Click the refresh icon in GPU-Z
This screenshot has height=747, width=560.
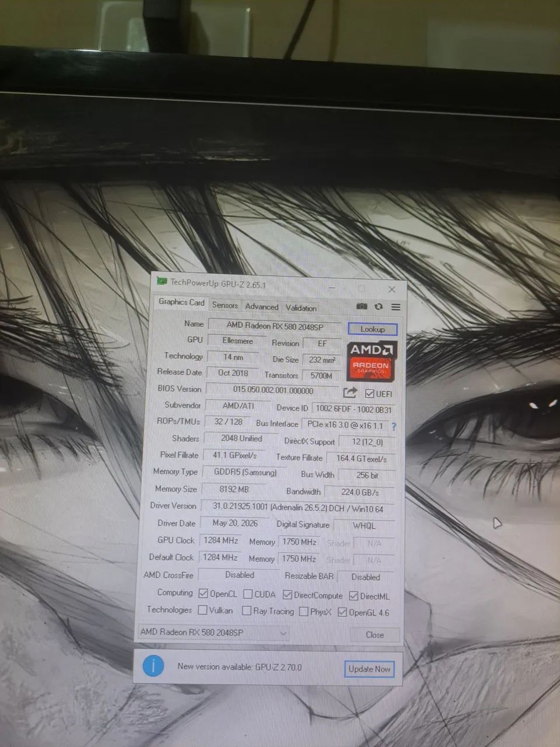coord(379,306)
